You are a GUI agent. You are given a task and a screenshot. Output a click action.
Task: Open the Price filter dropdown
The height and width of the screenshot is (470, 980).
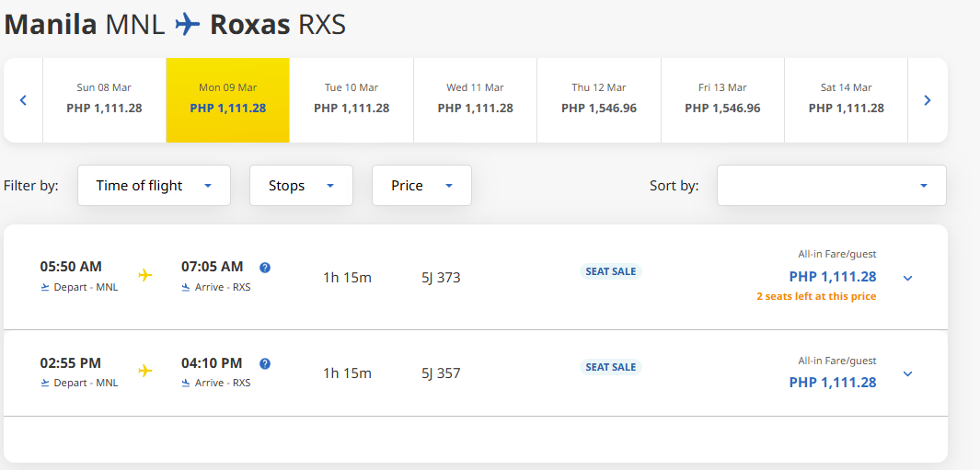point(421,186)
